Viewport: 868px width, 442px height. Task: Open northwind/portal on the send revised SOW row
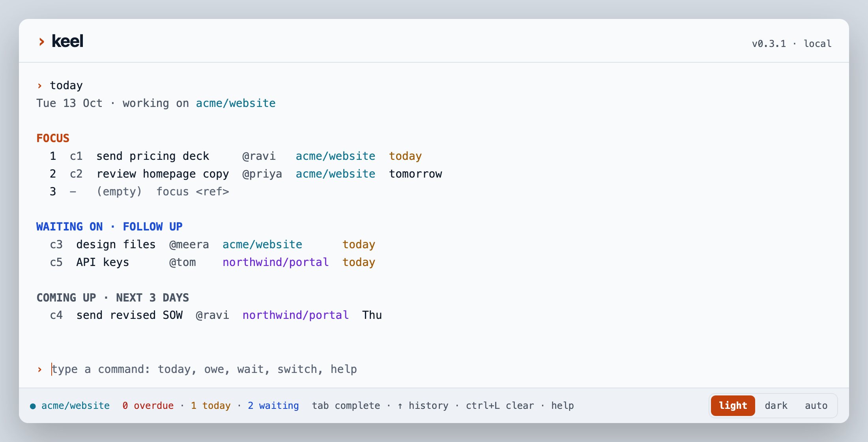(296, 315)
